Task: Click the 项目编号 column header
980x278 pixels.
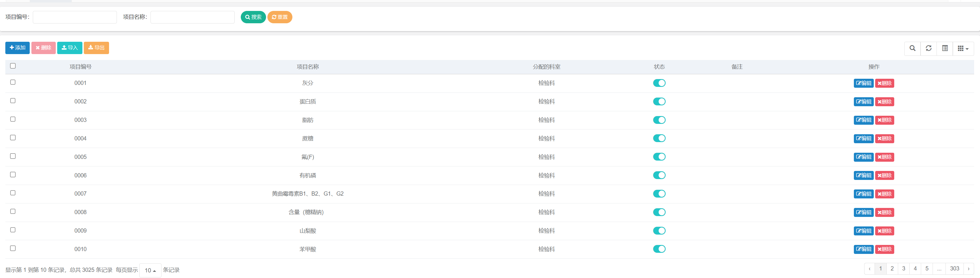Action: [80, 67]
